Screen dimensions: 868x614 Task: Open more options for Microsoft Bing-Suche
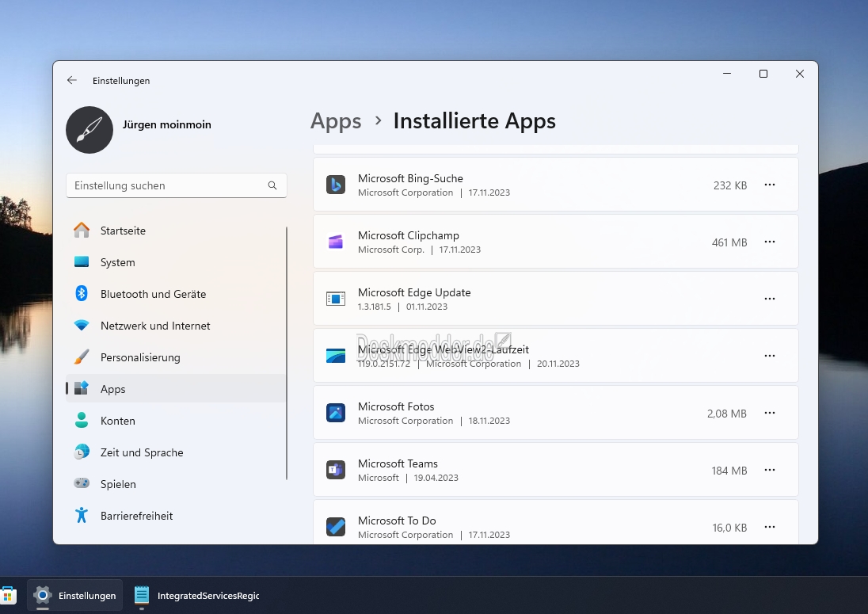click(x=770, y=185)
